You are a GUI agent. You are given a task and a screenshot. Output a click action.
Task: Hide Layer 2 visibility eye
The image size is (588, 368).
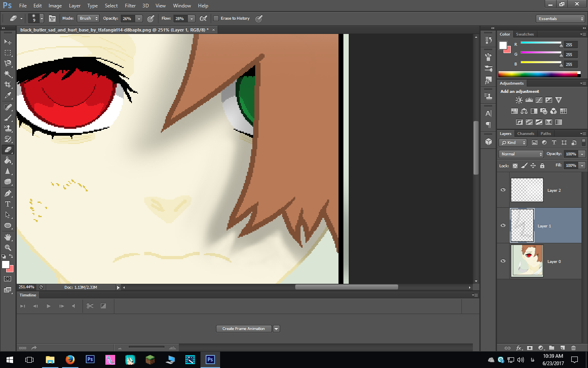[x=503, y=190]
